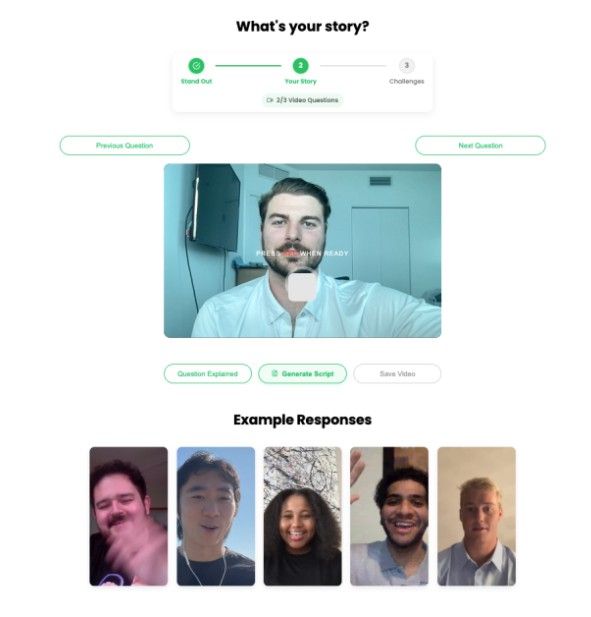Click the completed Stand Out step checkmark icon
Image resolution: width=591 pixels, height=617 pixels.
[x=196, y=66]
